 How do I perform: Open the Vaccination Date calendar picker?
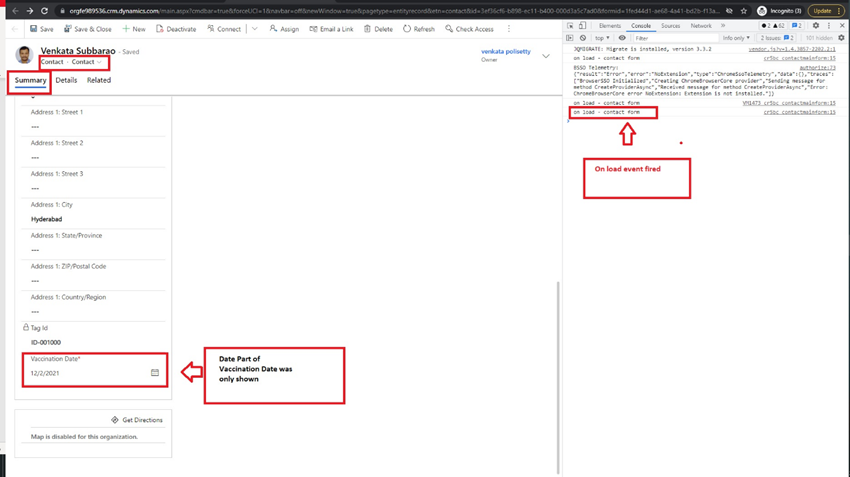(155, 373)
